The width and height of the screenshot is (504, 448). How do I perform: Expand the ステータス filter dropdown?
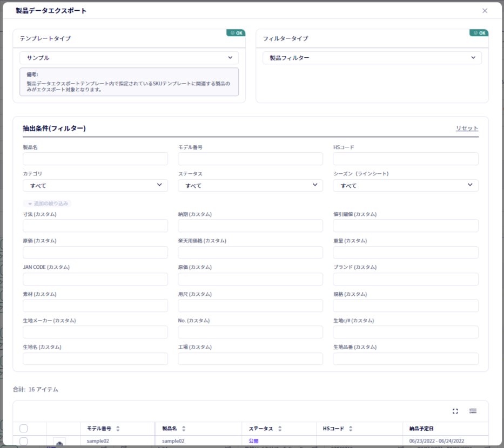point(251,185)
